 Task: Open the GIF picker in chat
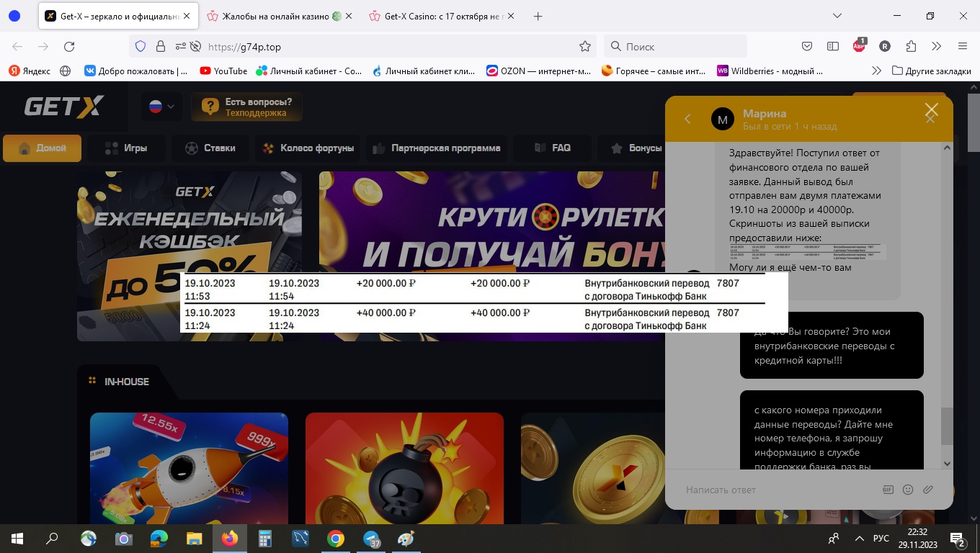(x=888, y=490)
